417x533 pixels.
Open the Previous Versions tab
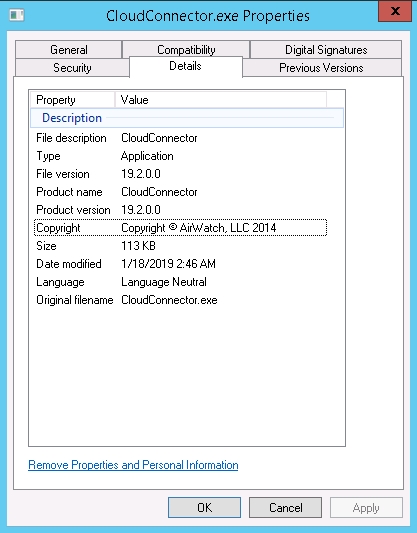pos(321,68)
